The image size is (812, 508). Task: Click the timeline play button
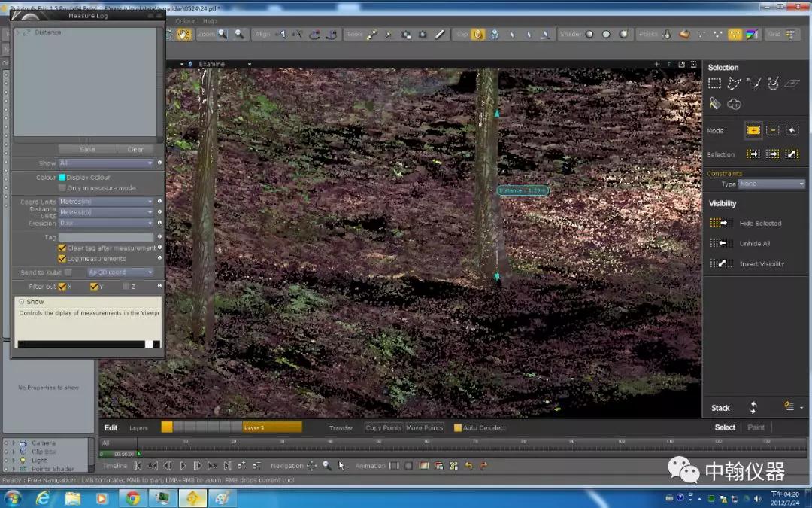click(183, 466)
